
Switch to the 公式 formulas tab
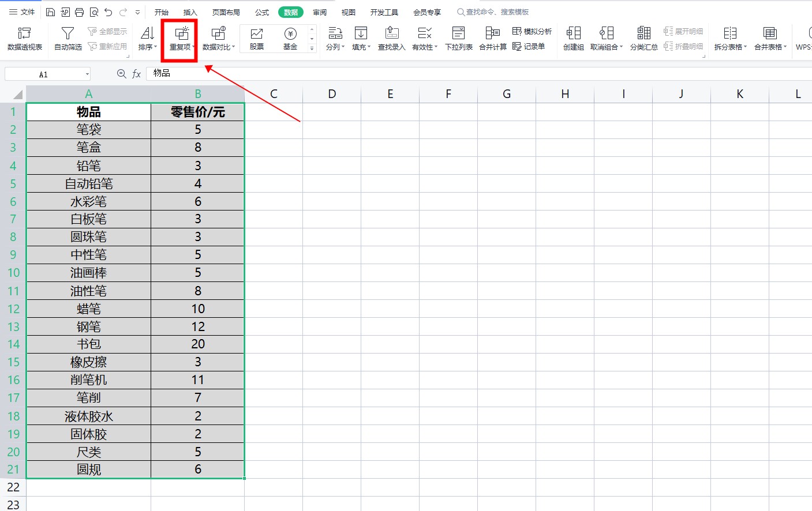tap(262, 12)
